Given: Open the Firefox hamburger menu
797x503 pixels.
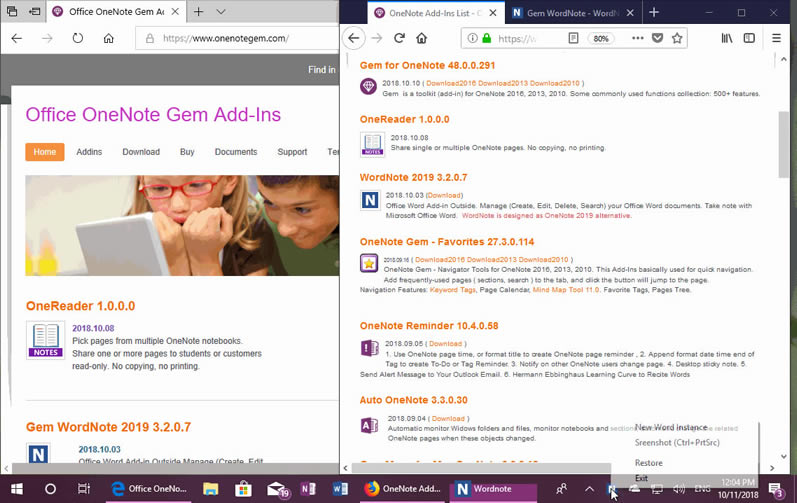Looking at the screenshot, I should point(777,39).
